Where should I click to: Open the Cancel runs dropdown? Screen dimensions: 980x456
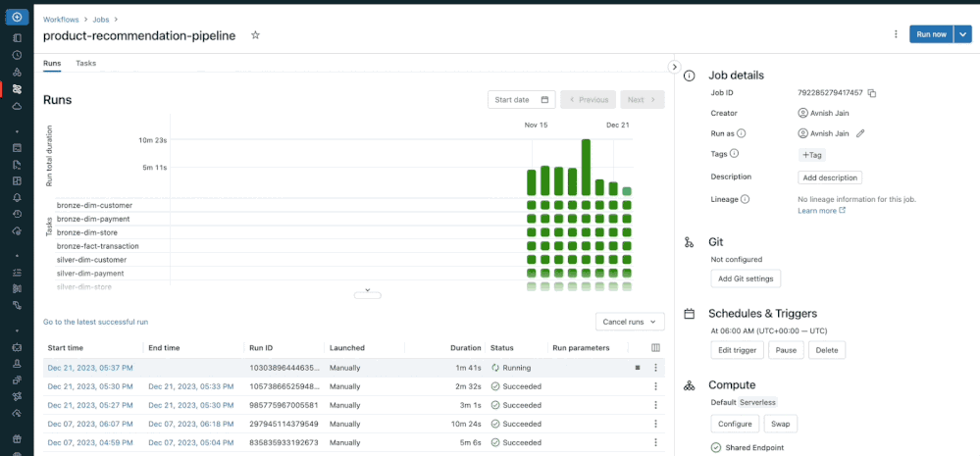(630, 322)
